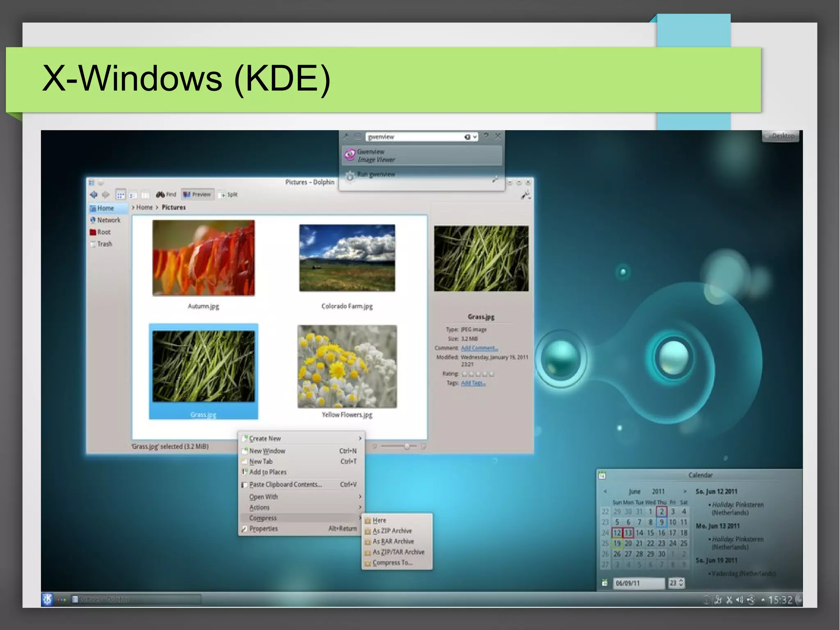The height and width of the screenshot is (630, 840).
Task: Compress As ZIP/TAR Archive
Action: click(397, 552)
